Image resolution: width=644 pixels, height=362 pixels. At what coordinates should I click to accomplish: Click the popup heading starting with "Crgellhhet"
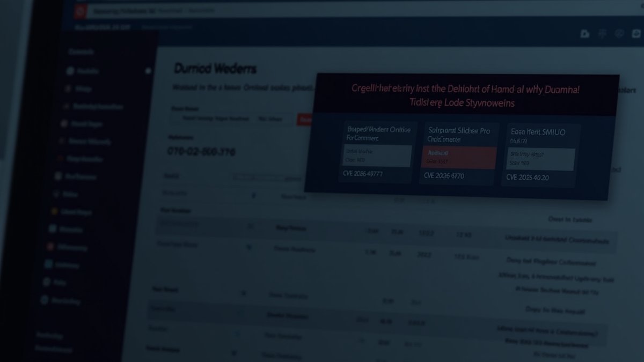click(x=465, y=89)
